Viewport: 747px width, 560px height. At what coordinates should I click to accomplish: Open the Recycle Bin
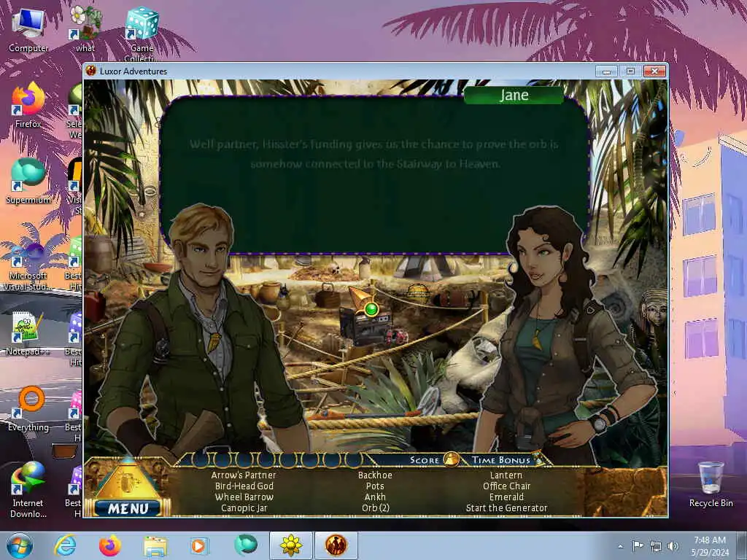(711, 485)
